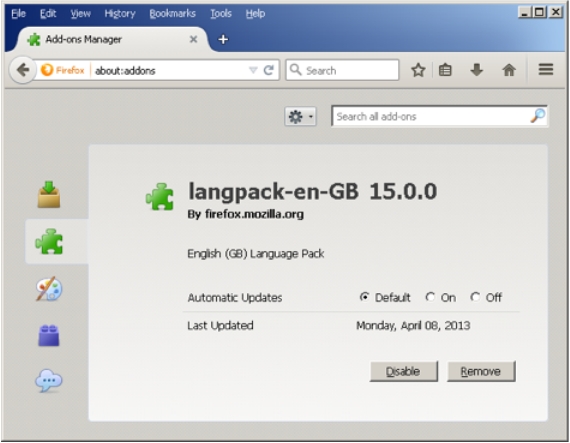Open the Services chat bubble category

point(49,380)
